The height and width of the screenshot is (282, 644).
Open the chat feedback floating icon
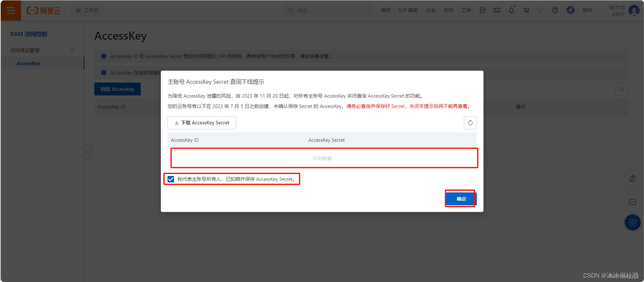632,202
